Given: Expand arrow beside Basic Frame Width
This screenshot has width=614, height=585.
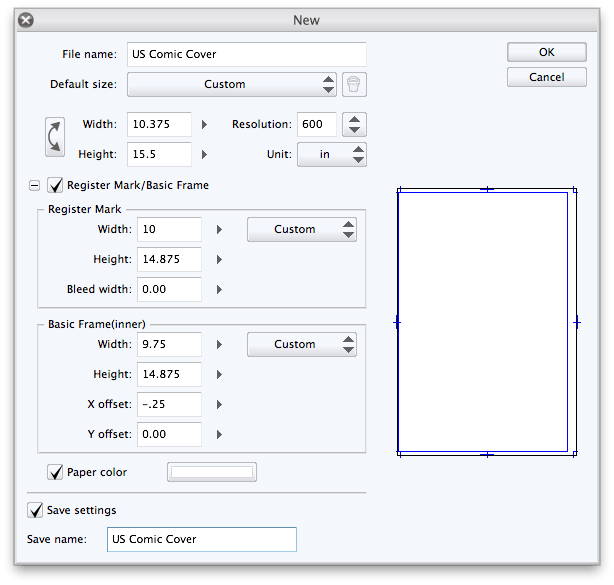Looking at the screenshot, I should tap(219, 344).
